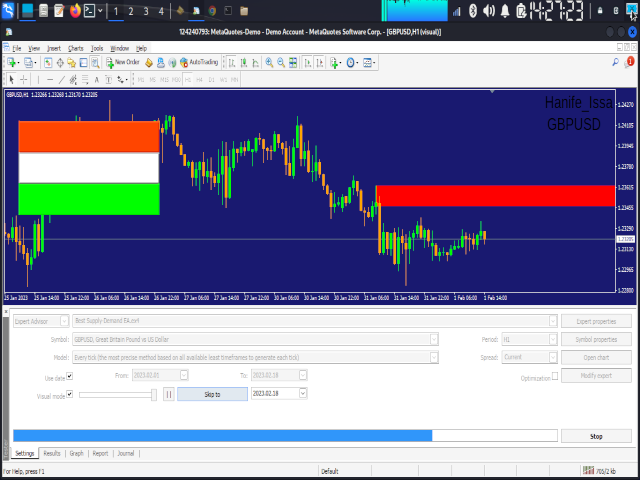Select the trendline drawing tool
Screen dimensions: 640x480
[x=62, y=80]
